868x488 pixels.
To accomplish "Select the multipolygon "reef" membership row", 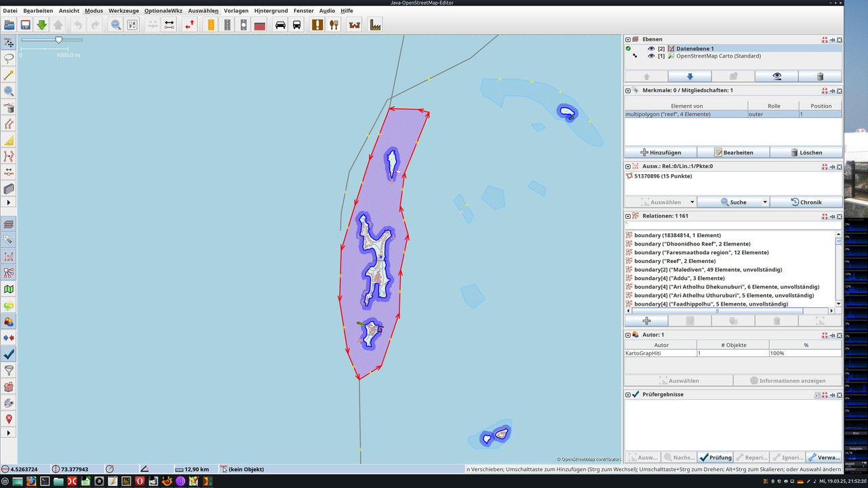I will [x=733, y=115].
